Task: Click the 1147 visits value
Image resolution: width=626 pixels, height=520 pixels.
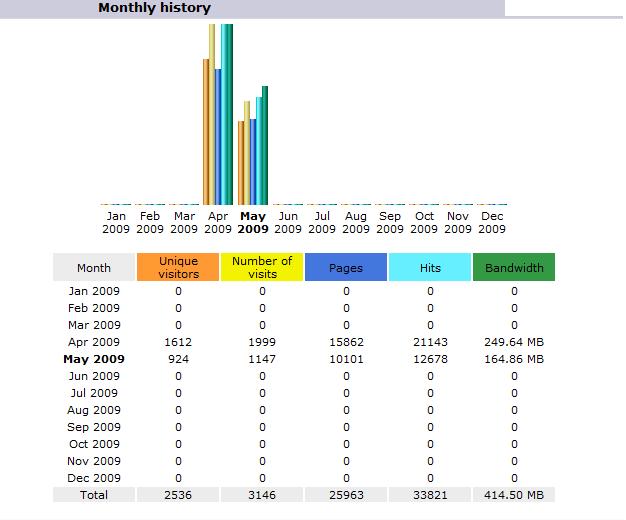Action: [262, 359]
